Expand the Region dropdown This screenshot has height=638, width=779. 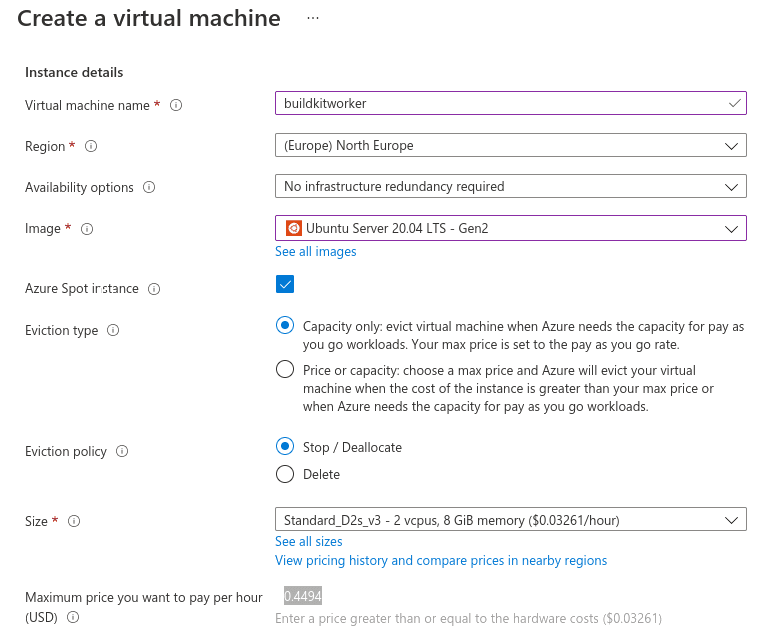(x=510, y=145)
